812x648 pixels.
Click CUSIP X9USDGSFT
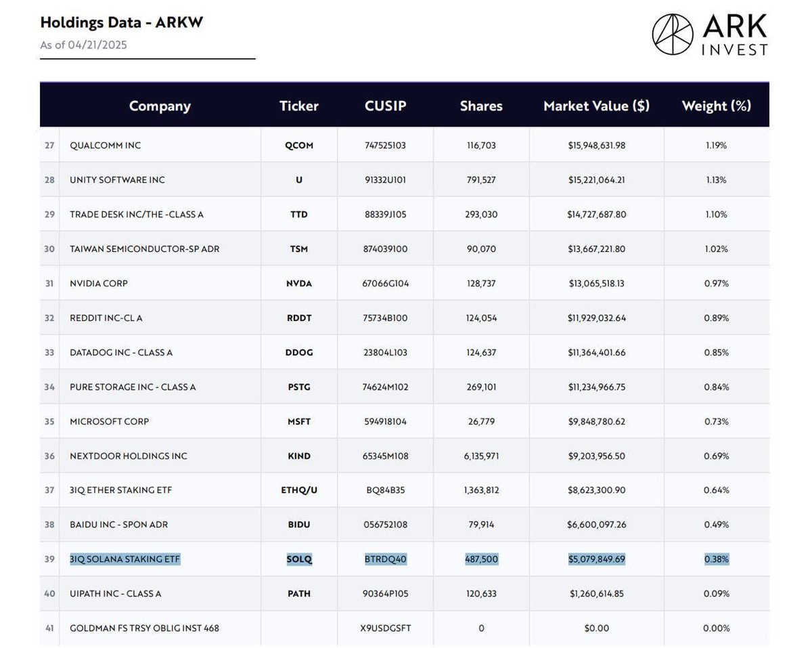tap(385, 628)
